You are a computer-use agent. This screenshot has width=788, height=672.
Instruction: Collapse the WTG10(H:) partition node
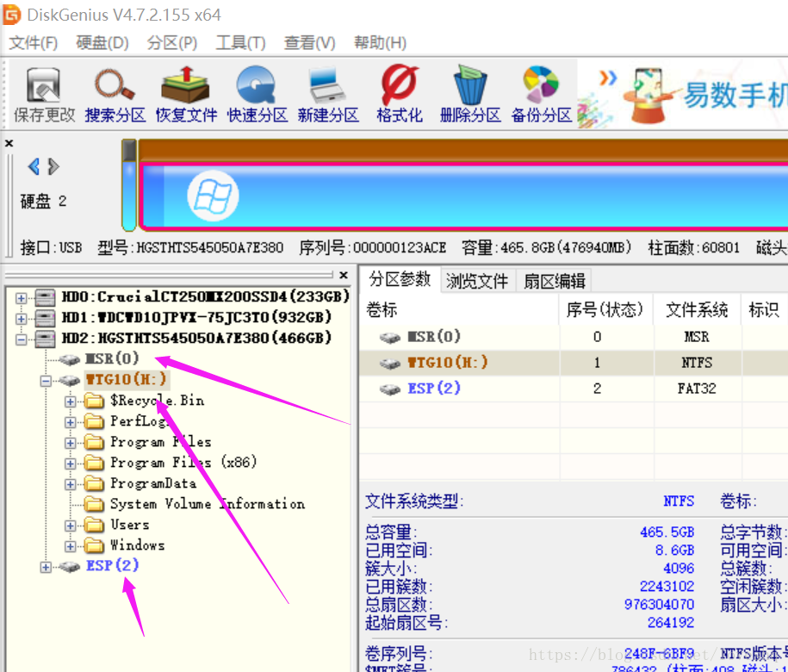pos(46,381)
